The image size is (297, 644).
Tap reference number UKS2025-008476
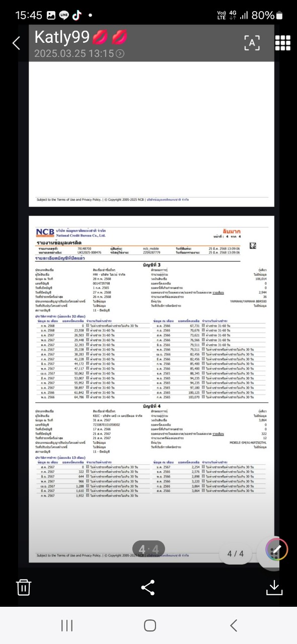pyautogui.click(x=89, y=253)
